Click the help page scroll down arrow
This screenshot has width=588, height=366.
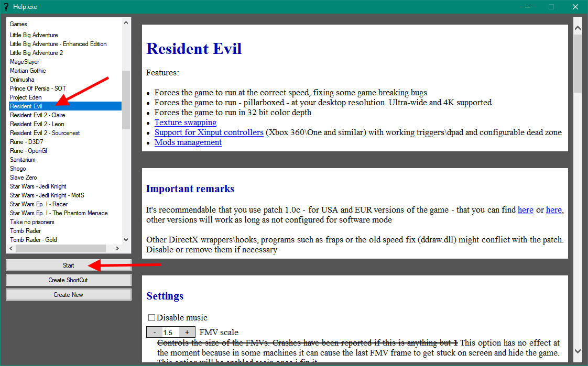[578, 351]
